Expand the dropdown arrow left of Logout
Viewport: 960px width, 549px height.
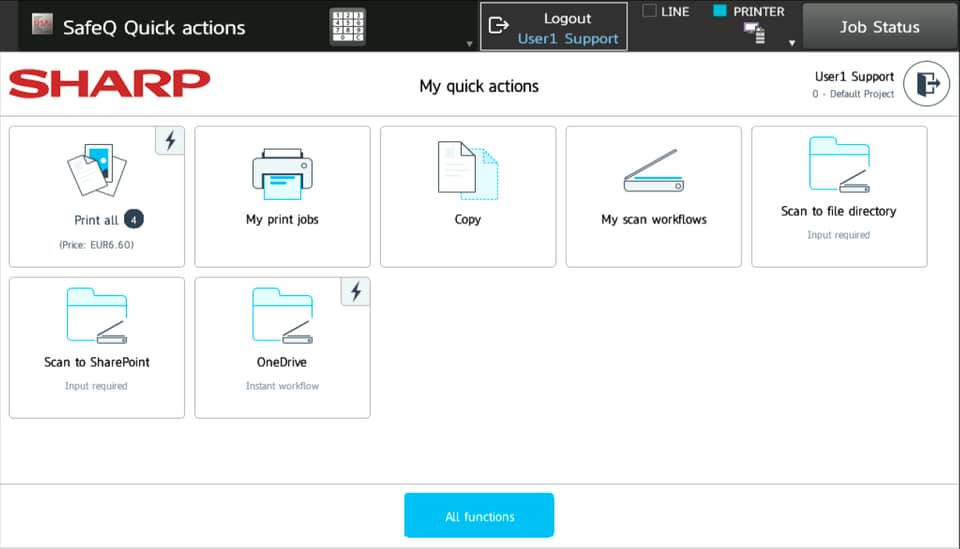pos(470,44)
